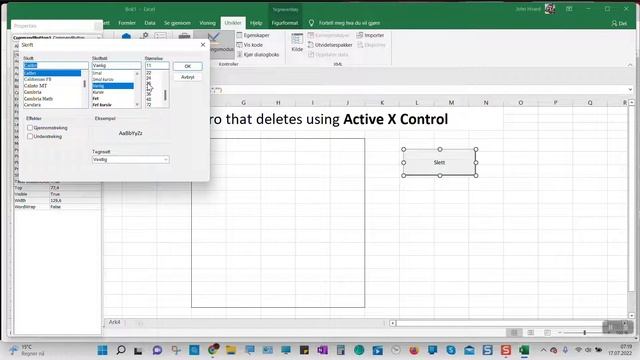Select the Ark4 sheet tab
640x360 pixels.
pos(115,322)
